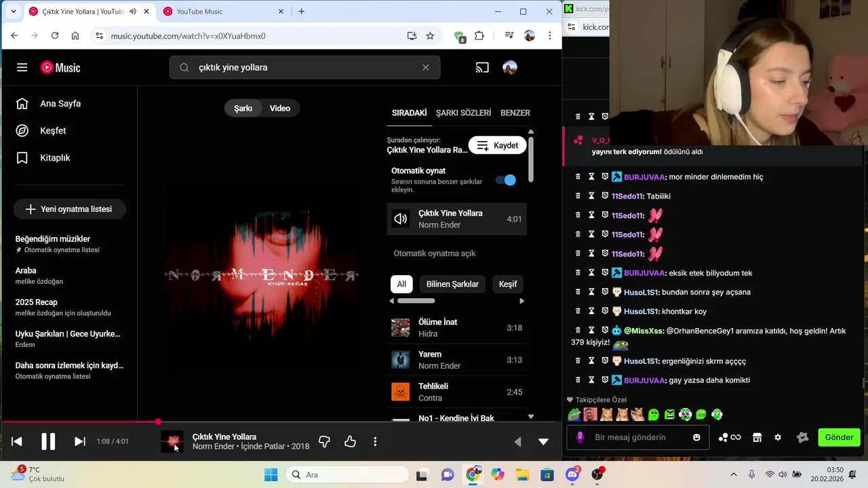Screen dimensions: 868x488
Task: Play Ölüme İnat by Hidra
Action: (457, 328)
